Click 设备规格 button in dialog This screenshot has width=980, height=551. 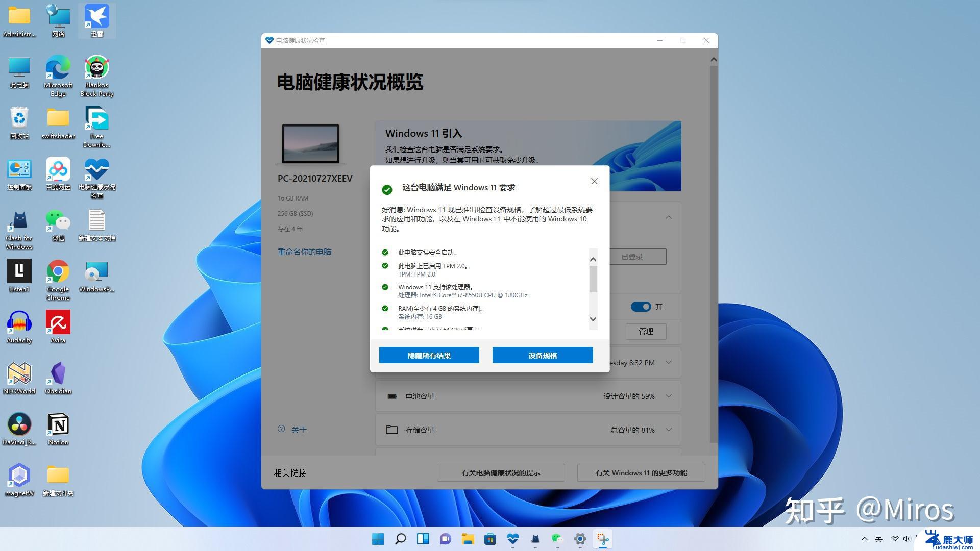point(543,355)
